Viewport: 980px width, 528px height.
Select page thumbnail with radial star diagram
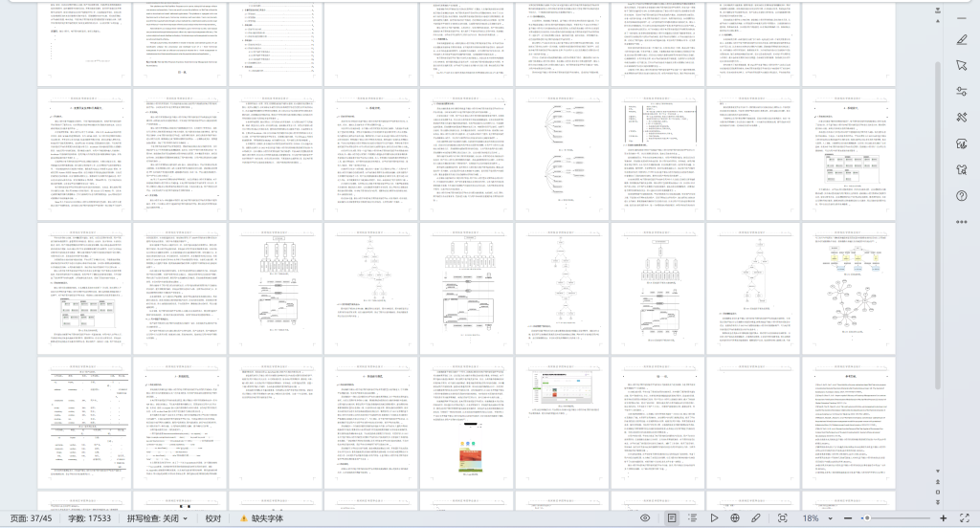(849, 289)
